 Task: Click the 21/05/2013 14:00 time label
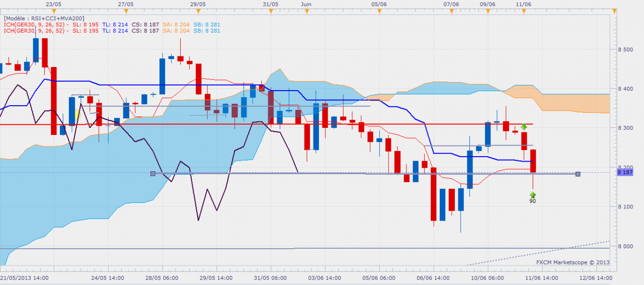point(24,277)
